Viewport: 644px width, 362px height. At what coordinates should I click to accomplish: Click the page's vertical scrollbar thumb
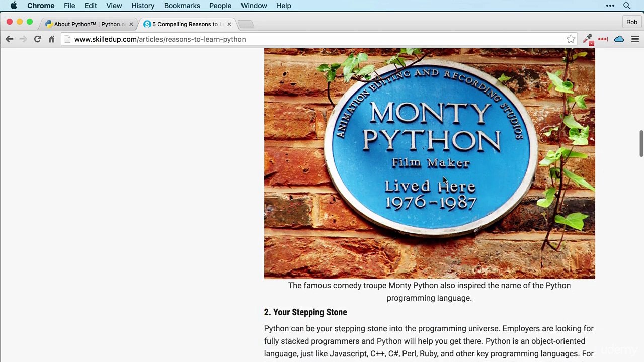[x=641, y=144]
